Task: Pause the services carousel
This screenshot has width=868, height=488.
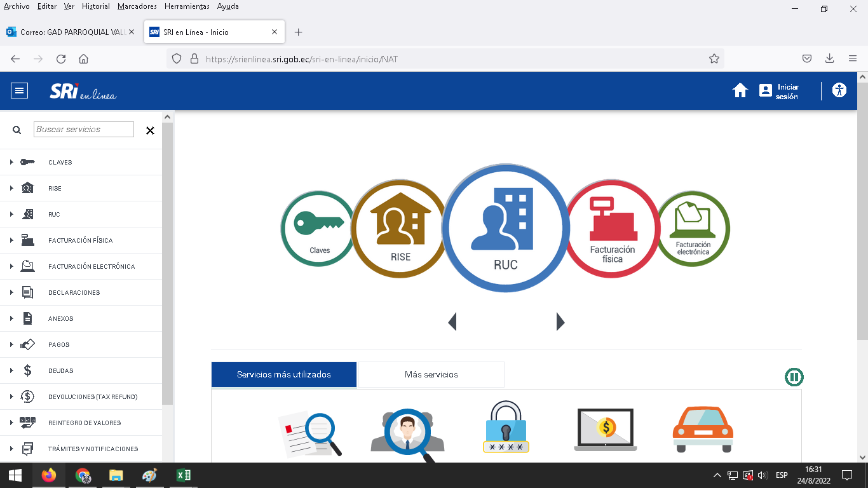Action: 794,377
